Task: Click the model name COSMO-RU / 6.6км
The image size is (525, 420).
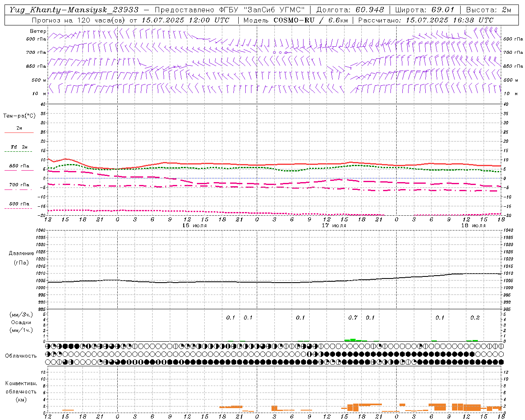Action: pyautogui.click(x=310, y=20)
